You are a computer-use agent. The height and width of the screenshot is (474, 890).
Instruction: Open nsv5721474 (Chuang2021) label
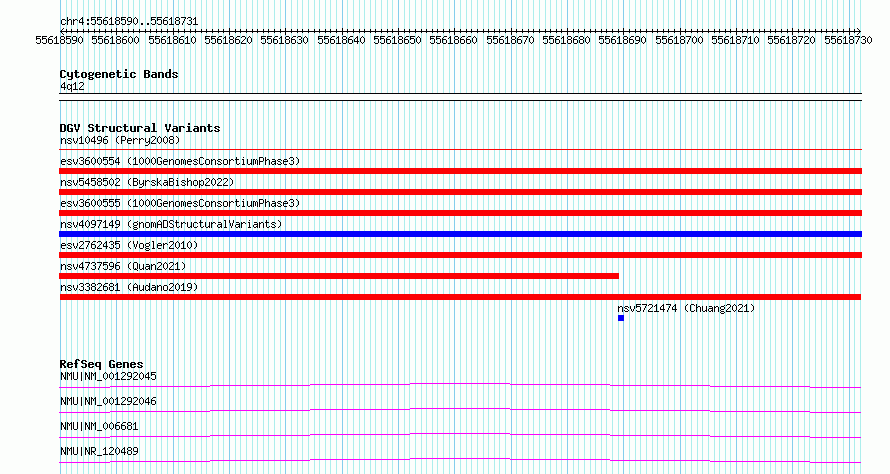point(686,308)
